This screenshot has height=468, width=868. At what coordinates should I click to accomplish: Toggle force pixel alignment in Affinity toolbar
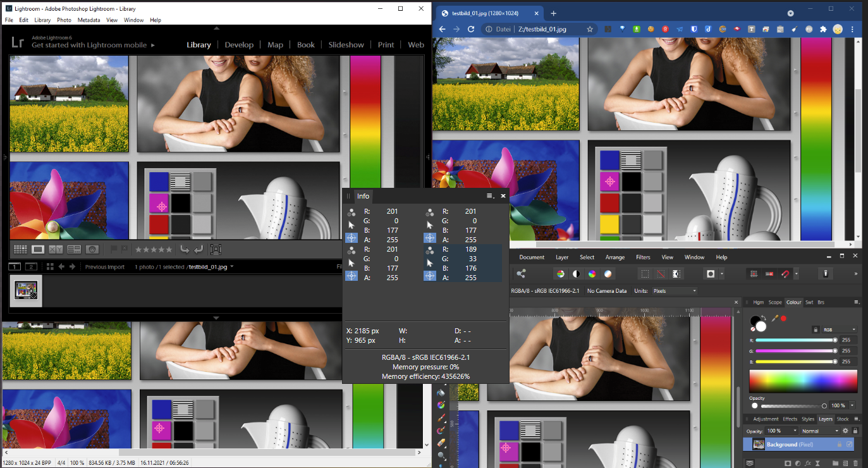(769, 274)
